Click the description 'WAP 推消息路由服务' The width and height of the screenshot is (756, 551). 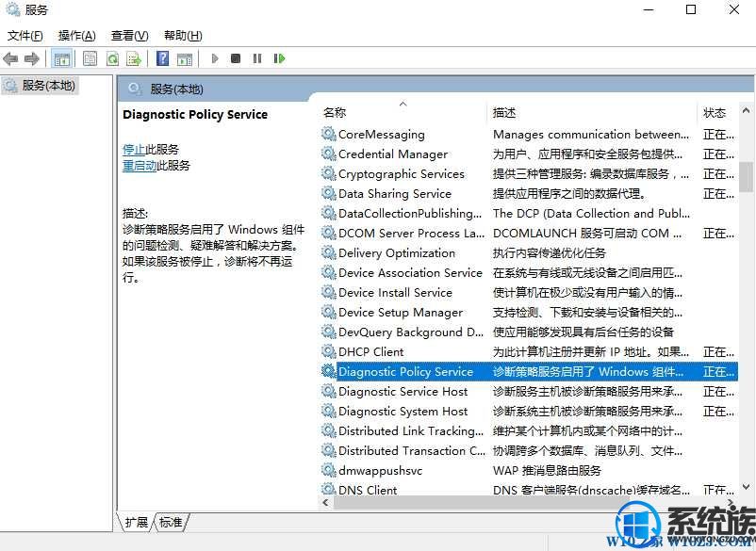547,471
